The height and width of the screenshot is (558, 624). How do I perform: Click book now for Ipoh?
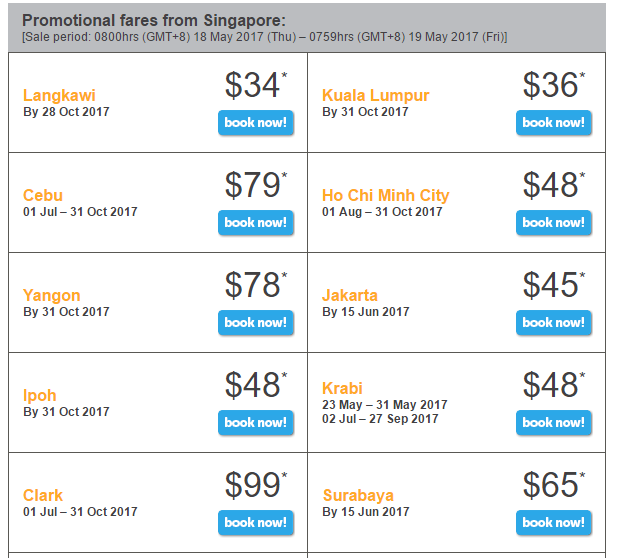click(x=256, y=422)
